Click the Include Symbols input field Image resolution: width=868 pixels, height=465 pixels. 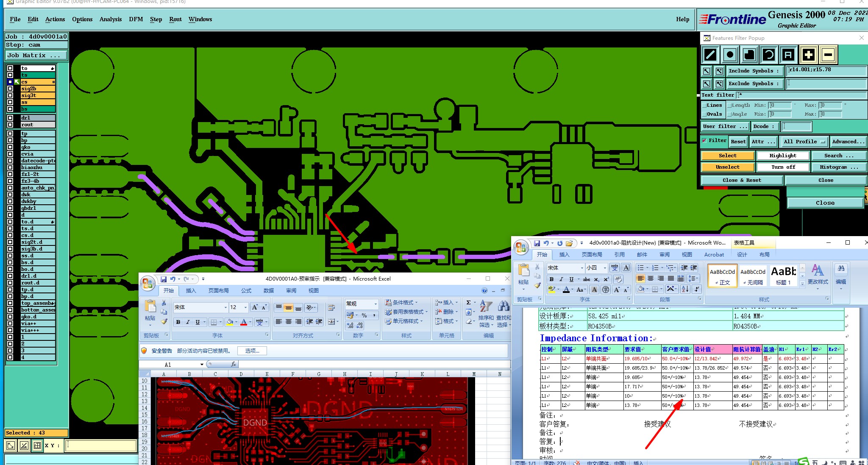pos(826,71)
